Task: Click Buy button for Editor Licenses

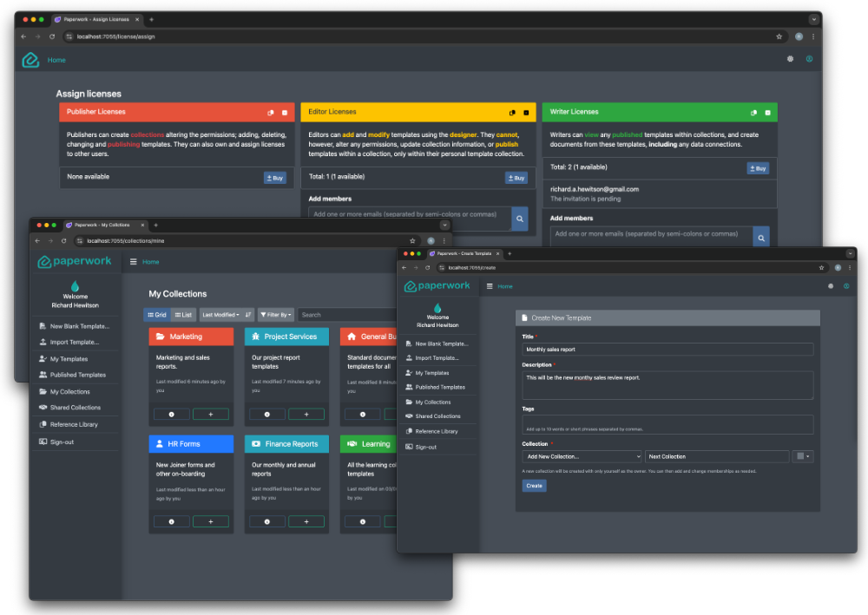Action: tap(516, 178)
